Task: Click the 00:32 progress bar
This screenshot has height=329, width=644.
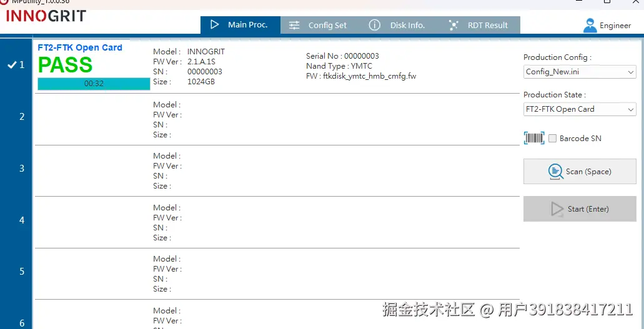Action: point(94,84)
